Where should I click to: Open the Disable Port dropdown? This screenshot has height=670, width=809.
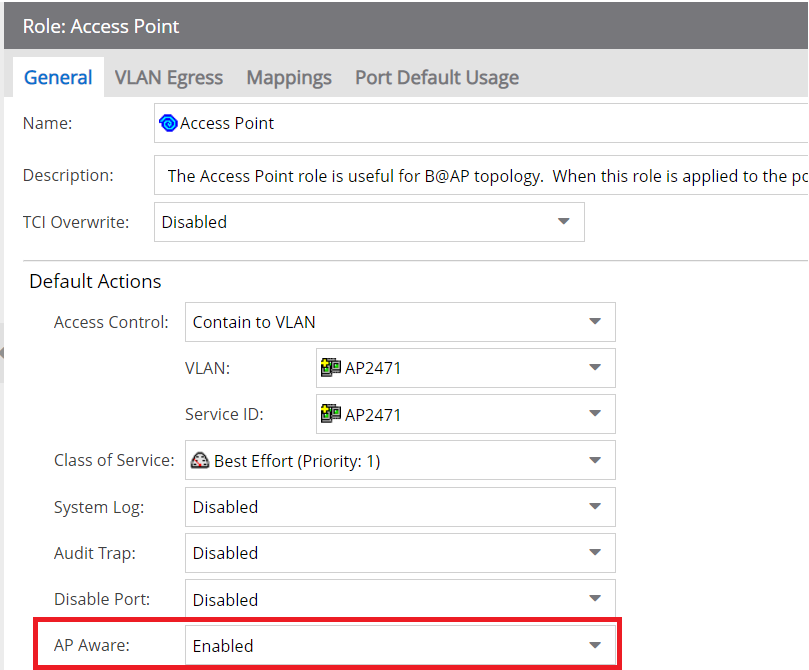(x=594, y=600)
